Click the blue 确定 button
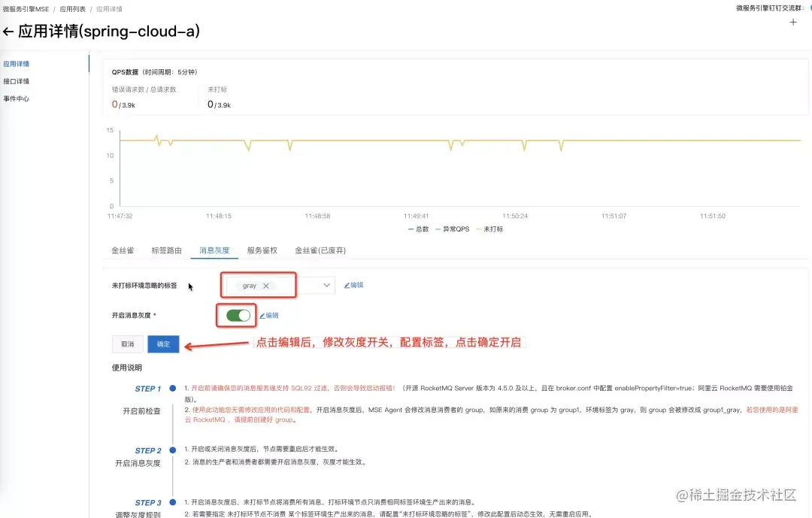 163,344
